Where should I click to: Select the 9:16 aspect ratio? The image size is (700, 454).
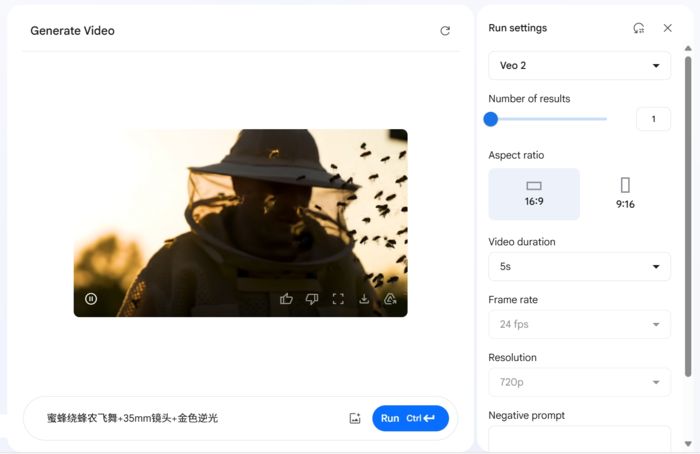(x=625, y=193)
